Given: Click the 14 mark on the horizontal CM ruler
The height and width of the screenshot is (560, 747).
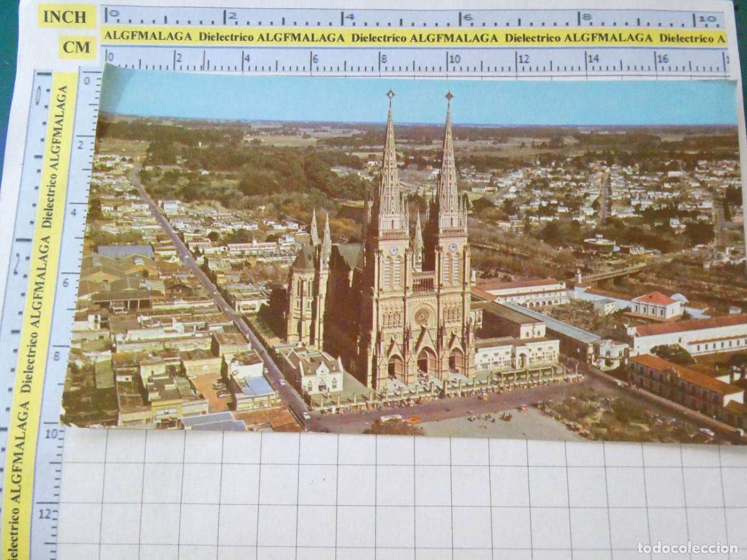Looking at the screenshot, I should [594, 59].
